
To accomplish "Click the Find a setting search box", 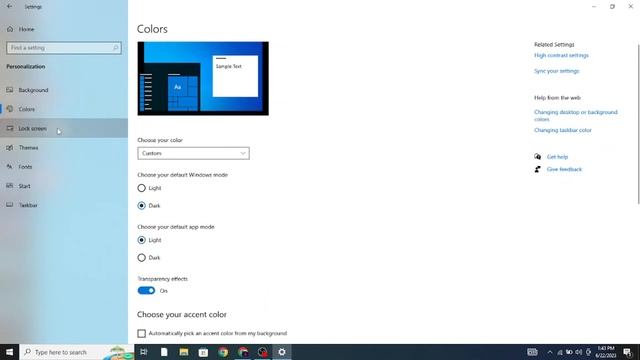I will [64, 48].
